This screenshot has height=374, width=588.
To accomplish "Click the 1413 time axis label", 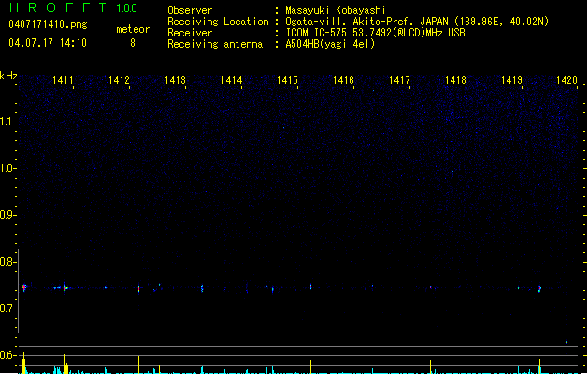I will (x=175, y=80).
